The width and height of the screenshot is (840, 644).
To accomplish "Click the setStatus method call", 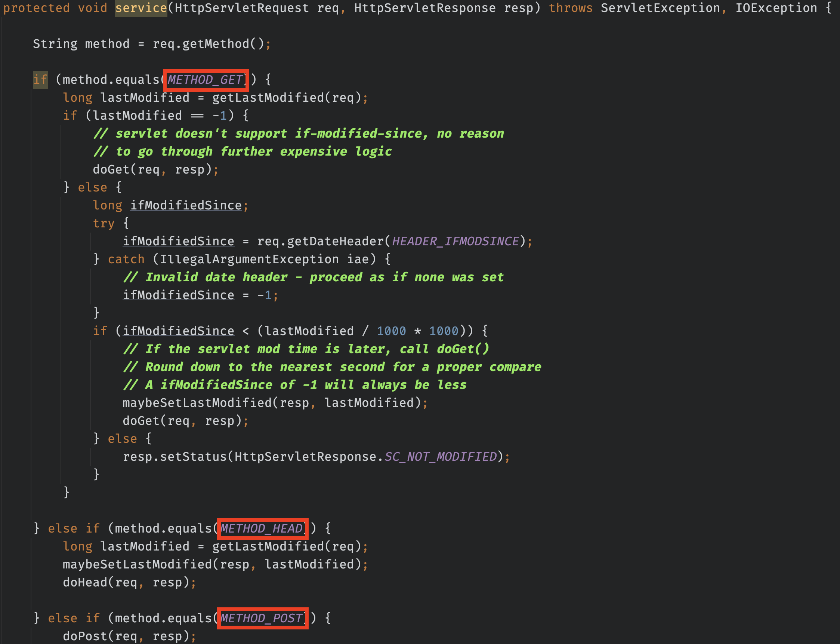I will 194,457.
